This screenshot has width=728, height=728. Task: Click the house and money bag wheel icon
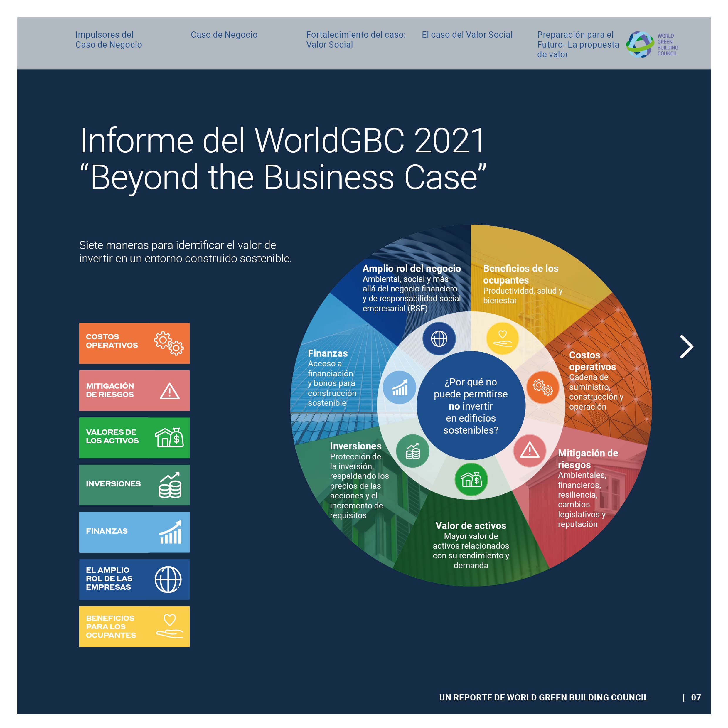coord(471,480)
